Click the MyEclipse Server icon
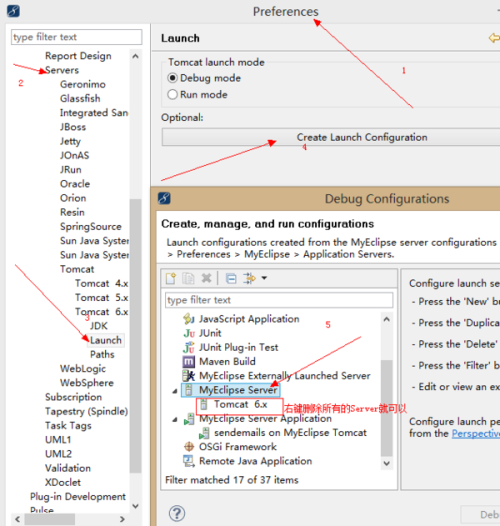This screenshot has height=526, width=500. [x=189, y=390]
